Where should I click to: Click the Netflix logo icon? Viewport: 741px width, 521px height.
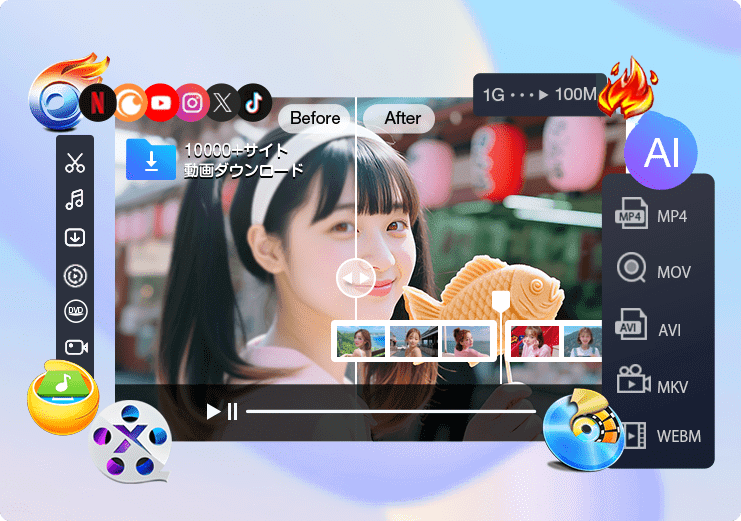pos(97,102)
